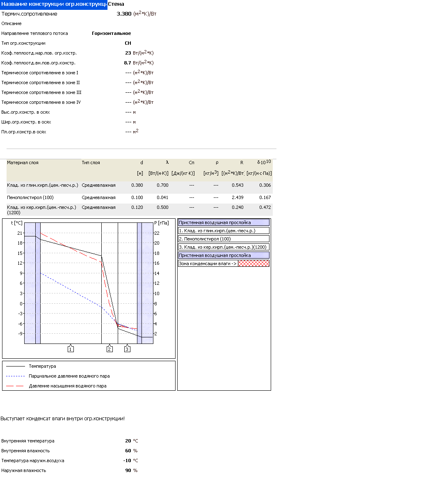Select 'Пл.огр.констр.в осях' row
Image resolution: width=436 pixels, height=504 pixels.
(24, 132)
